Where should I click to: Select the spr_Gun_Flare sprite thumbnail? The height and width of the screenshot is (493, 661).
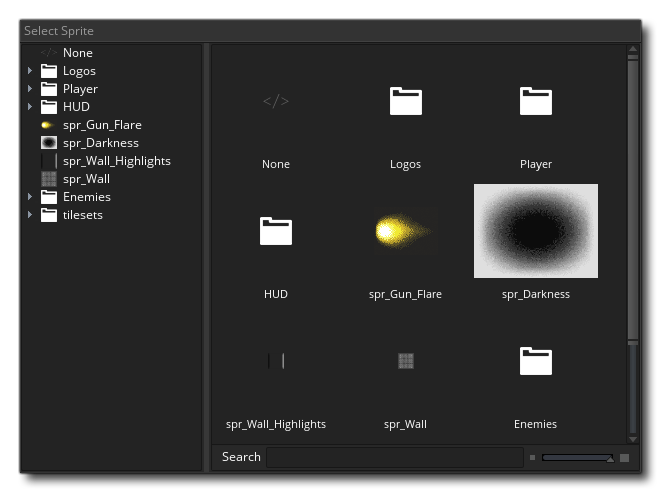405,231
